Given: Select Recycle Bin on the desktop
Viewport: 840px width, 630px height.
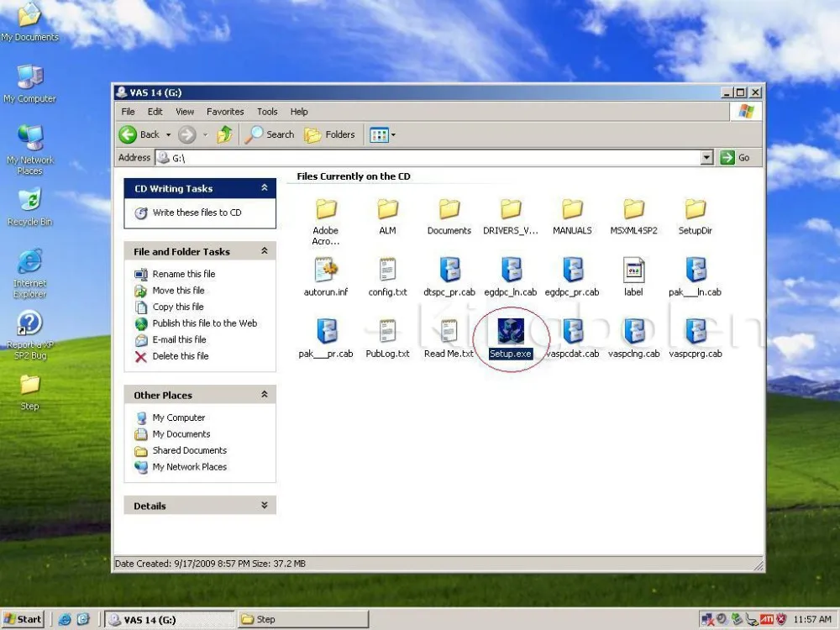Looking at the screenshot, I should click(x=30, y=207).
